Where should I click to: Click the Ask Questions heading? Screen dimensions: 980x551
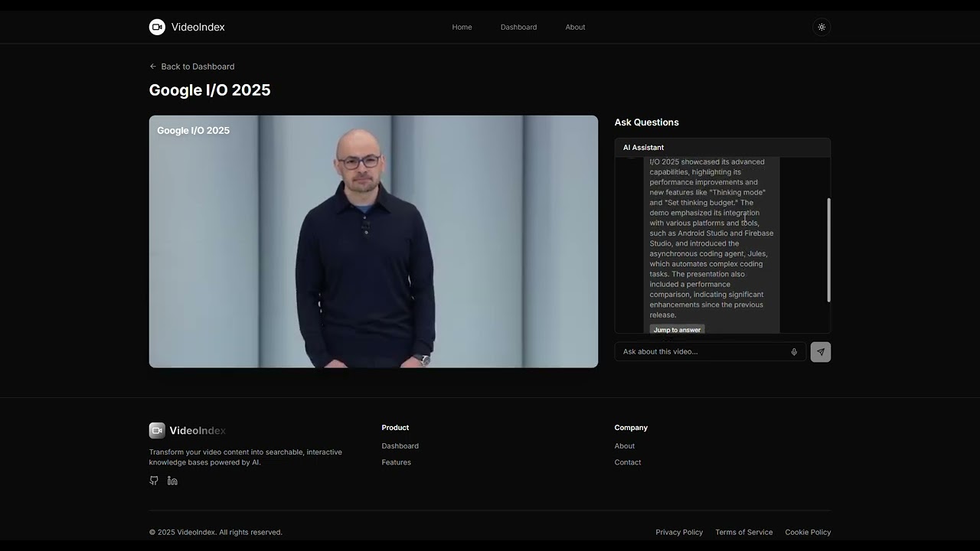coord(646,122)
